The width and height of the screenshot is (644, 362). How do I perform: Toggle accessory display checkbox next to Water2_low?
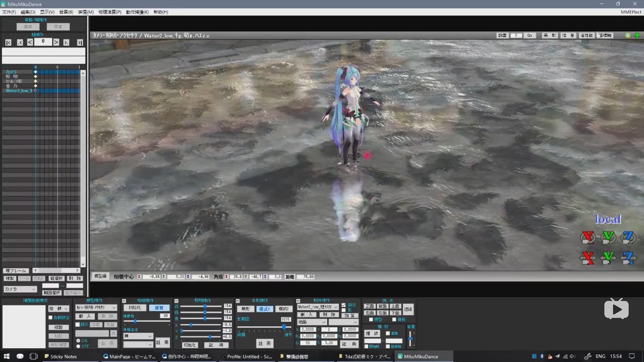(x=343, y=305)
